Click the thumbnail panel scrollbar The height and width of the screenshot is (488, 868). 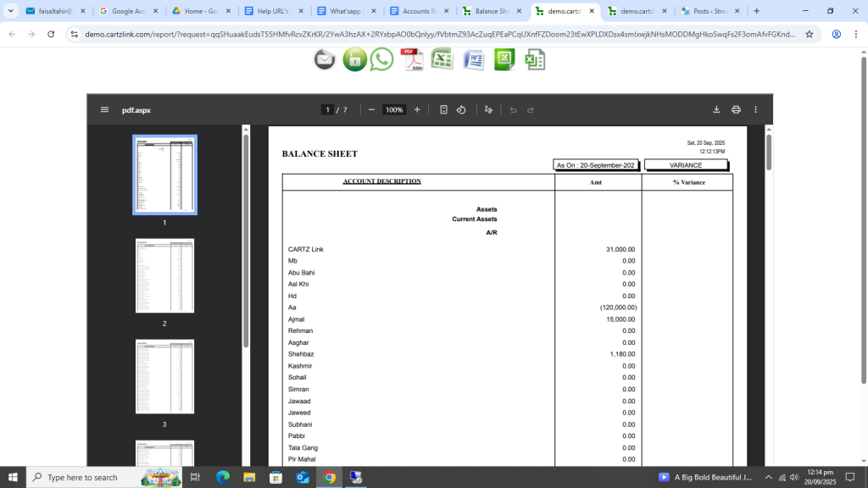click(x=246, y=240)
